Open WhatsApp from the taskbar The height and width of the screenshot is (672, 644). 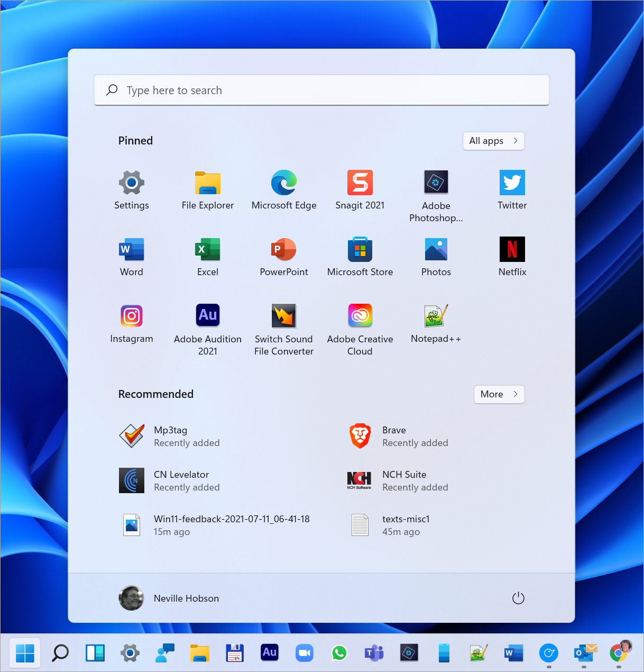click(x=339, y=653)
